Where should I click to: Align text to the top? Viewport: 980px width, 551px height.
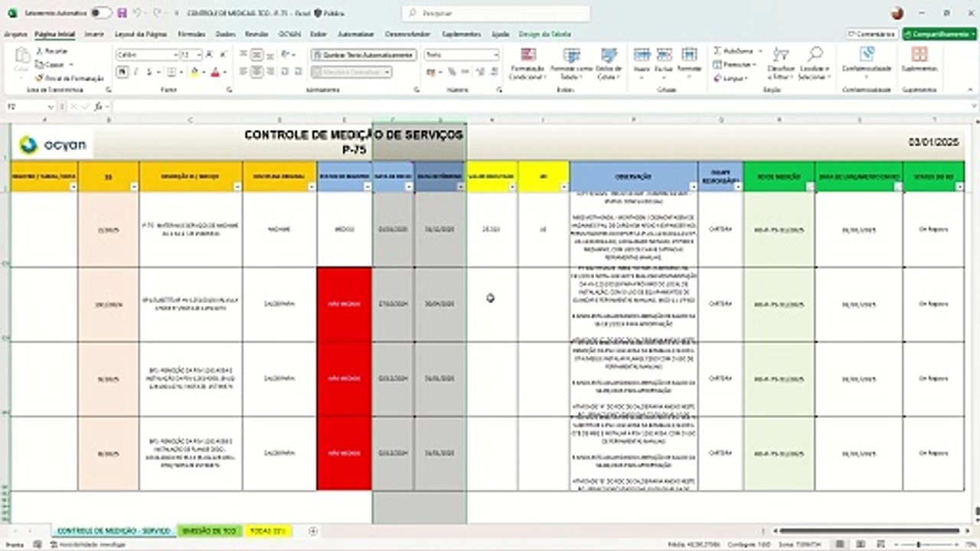pos(243,55)
